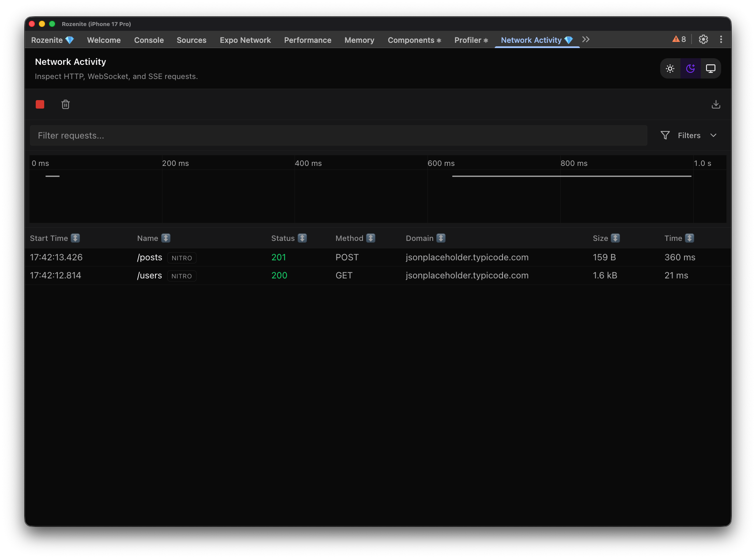The width and height of the screenshot is (756, 559).
Task: Maximize the window with the green button
Action: 52,24
